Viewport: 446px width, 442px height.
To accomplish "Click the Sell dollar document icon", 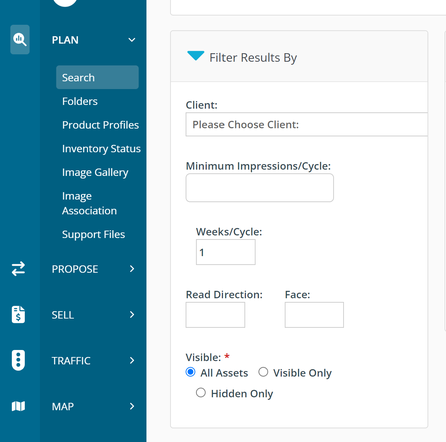I will pos(18,314).
